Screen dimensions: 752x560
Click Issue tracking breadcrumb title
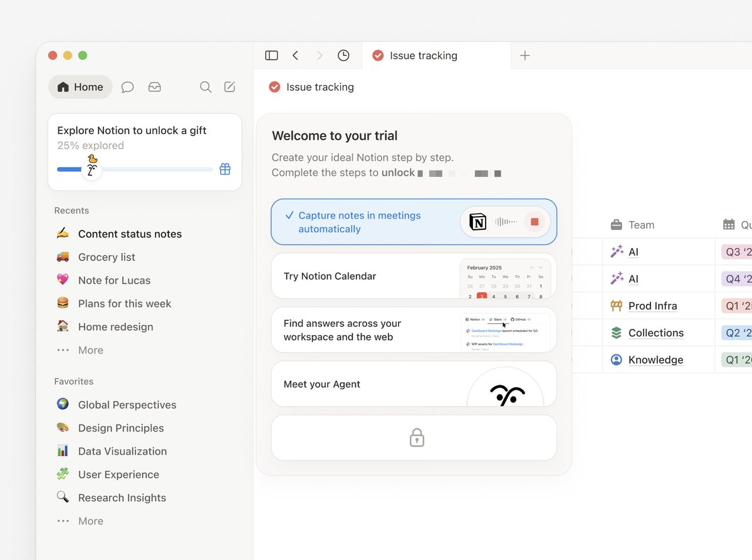[x=320, y=87]
